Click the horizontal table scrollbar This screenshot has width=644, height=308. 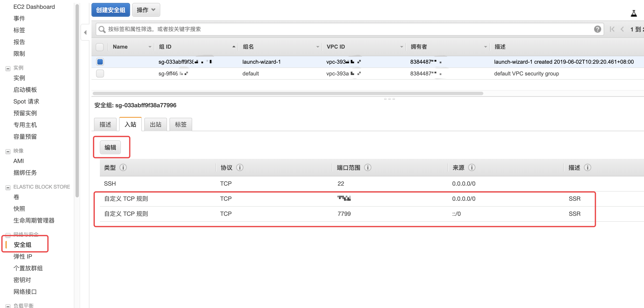click(x=288, y=93)
